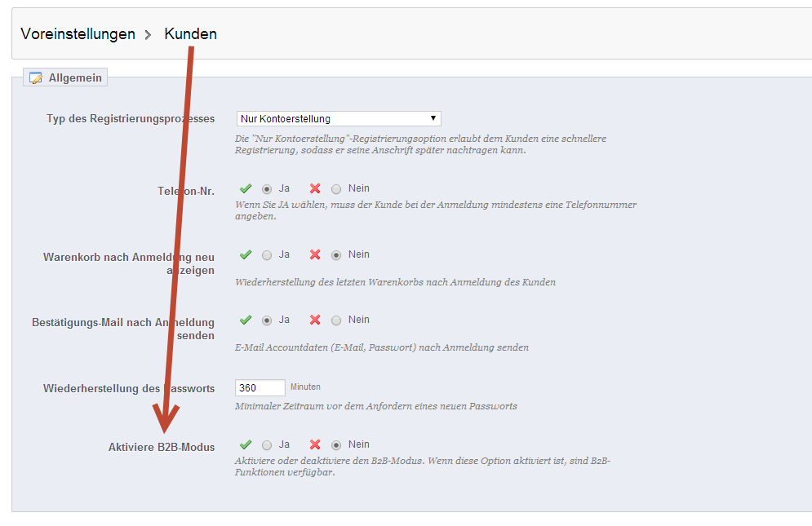
Task: Click the Typ des Registrierungsprozesses label
Action: click(x=131, y=118)
